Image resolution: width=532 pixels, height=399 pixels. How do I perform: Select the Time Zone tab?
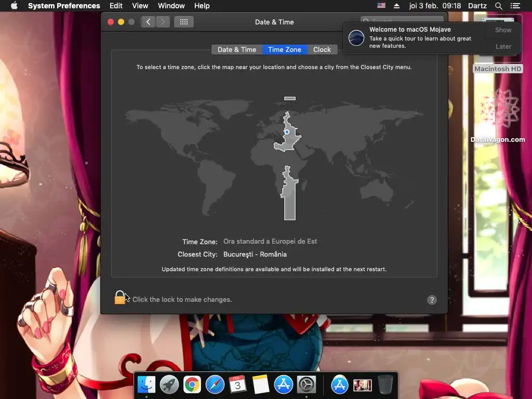point(284,49)
